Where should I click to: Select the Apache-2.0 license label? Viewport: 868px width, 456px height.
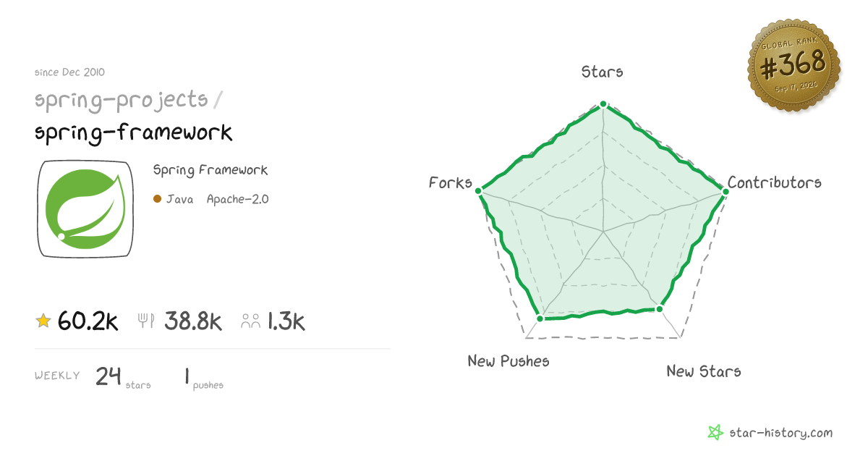tap(237, 199)
